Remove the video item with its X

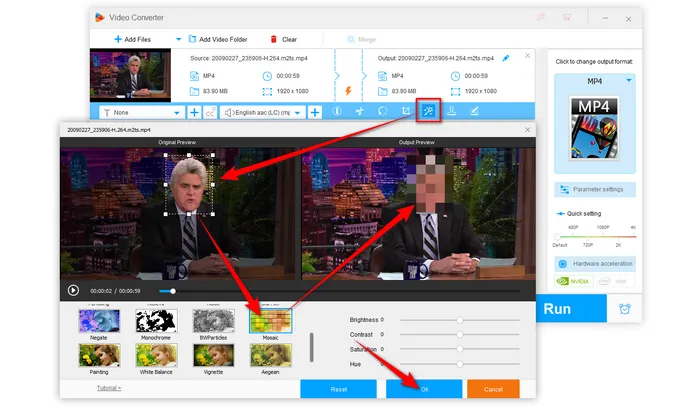coord(528,56)
